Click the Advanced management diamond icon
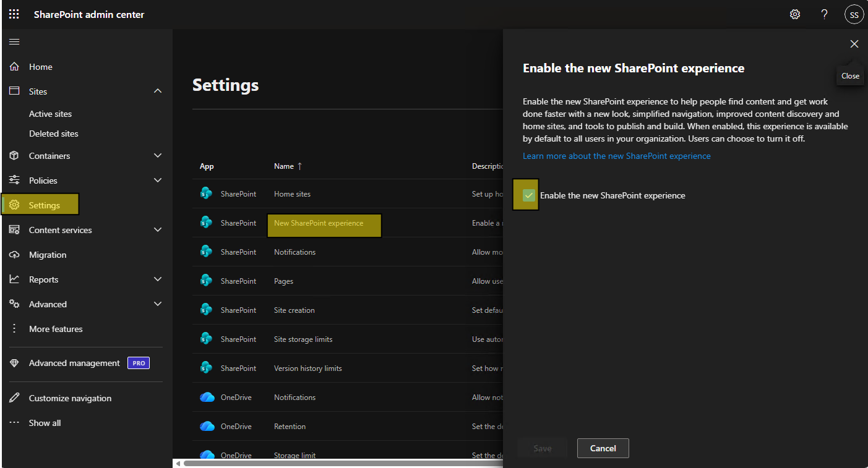Image resolution: width=868 pixels, height=468 pixels. coord(14,364)
